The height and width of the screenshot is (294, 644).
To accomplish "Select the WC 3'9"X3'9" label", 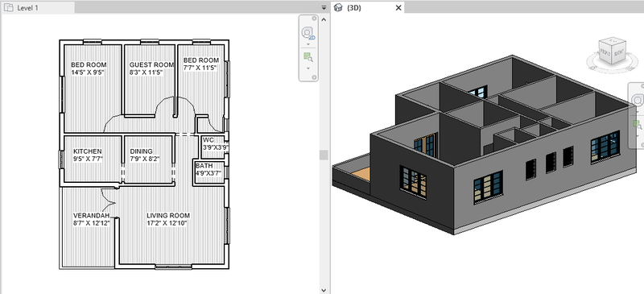I will tap(216, 143).
